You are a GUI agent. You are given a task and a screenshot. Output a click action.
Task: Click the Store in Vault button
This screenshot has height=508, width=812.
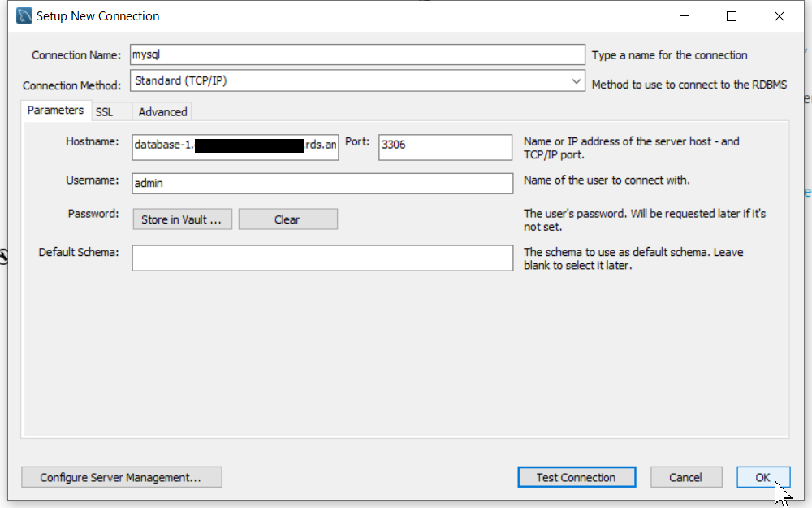coord(182,219)
